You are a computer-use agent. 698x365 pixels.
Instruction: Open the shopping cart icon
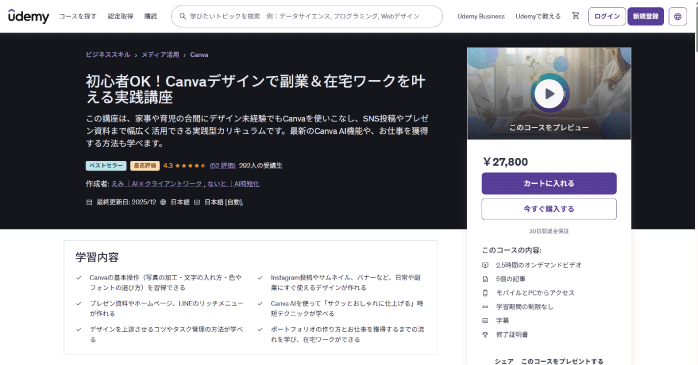tap(575, 16)
